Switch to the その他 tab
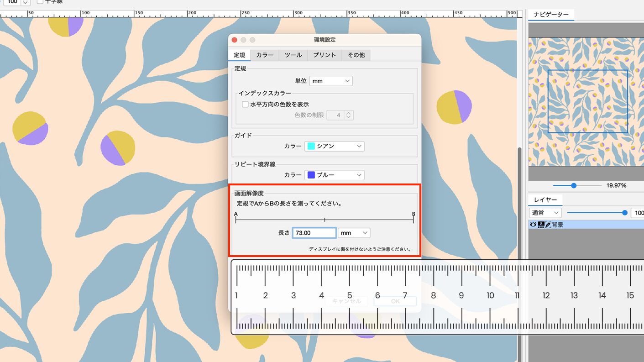This screenshot has height=362, width=644. (x=356, y=55)
